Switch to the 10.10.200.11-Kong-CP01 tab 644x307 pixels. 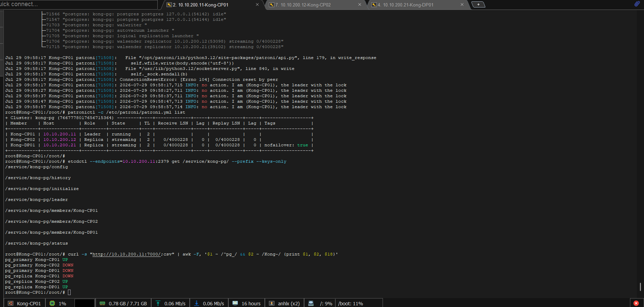click(x=201, y=5)
